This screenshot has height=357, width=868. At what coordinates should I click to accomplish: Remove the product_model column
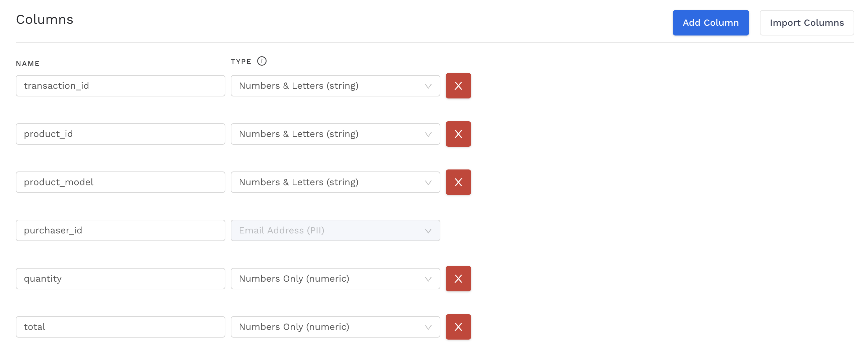pos(458,182)
